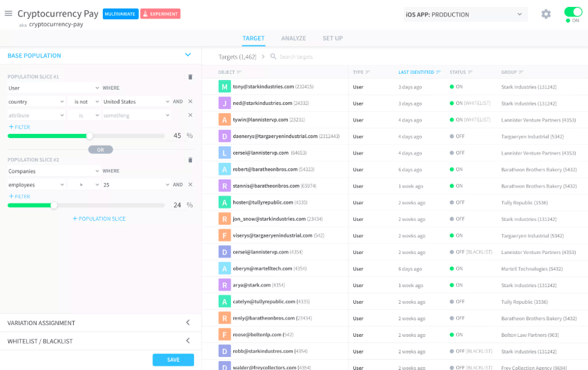Delete Population Slice #2 with trash icon
This screenshot has width=588, height=370.
coord(190,160)
